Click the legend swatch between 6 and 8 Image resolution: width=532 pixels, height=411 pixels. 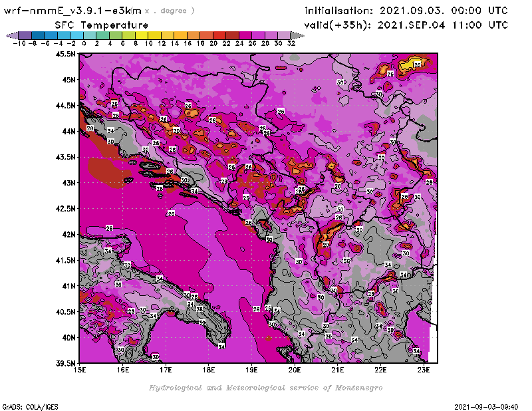coord(128,35)
